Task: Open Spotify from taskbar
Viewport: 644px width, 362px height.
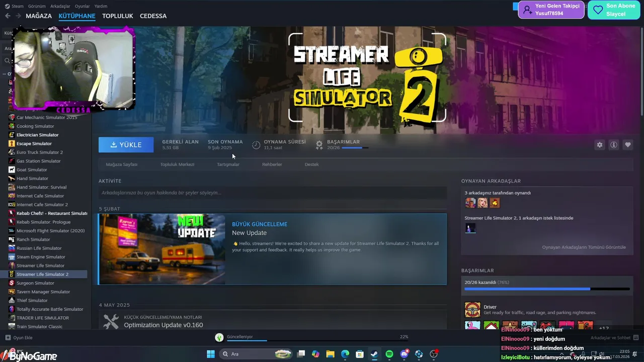Action: [x=389, y=354]
